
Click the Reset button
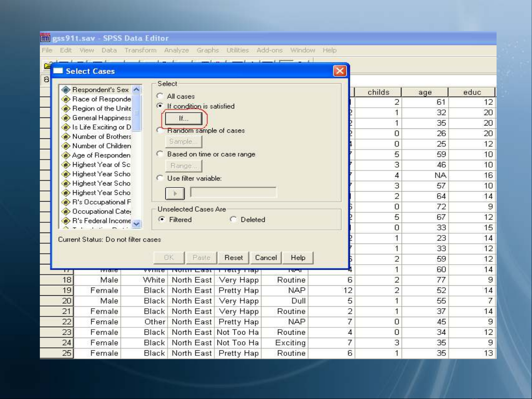[233, 258]
